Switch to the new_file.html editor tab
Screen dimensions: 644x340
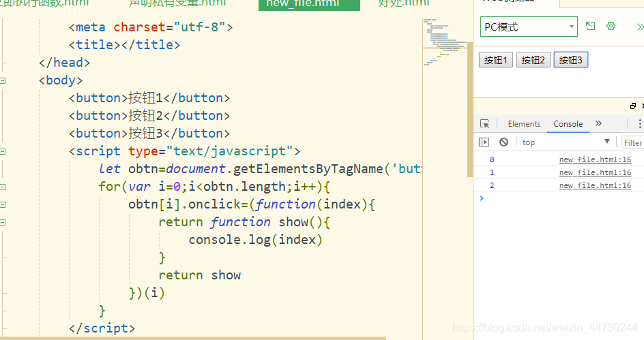pos(309,4)
